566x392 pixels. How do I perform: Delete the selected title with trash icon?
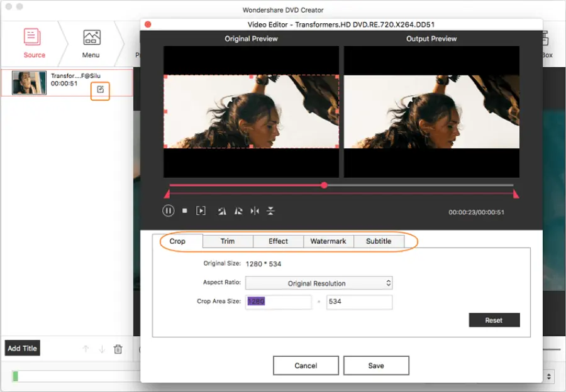click(x=118, y=349)
